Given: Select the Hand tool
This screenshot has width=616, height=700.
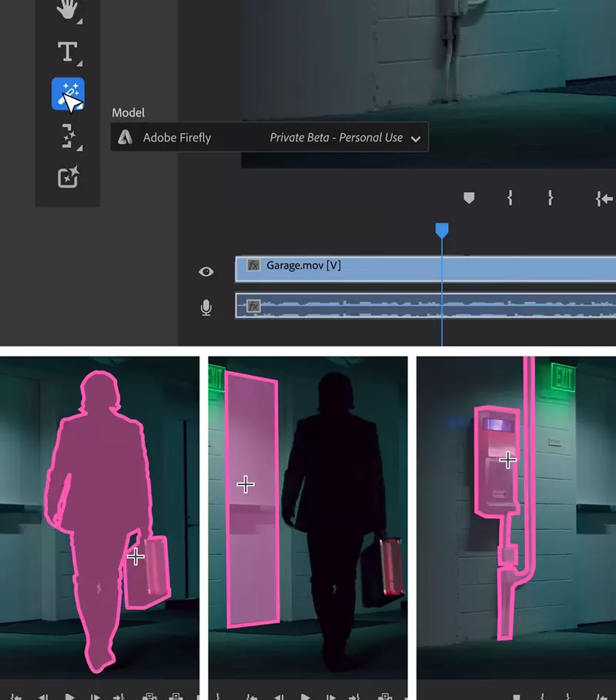Looking at the screenshot, I should coord(68,11).
